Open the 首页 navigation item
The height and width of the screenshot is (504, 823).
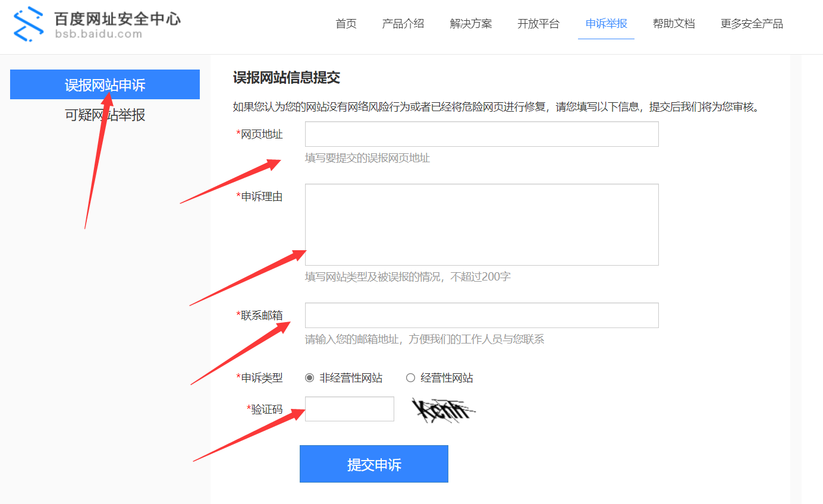tap(346, 24)
